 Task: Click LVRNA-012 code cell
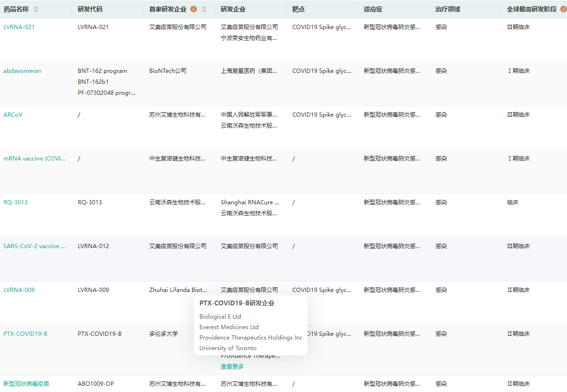pos(93,246)
